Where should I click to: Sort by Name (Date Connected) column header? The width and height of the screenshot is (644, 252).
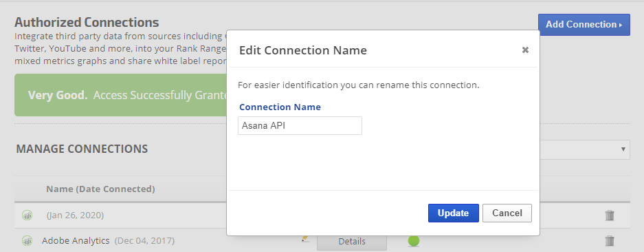coord(100,189)
